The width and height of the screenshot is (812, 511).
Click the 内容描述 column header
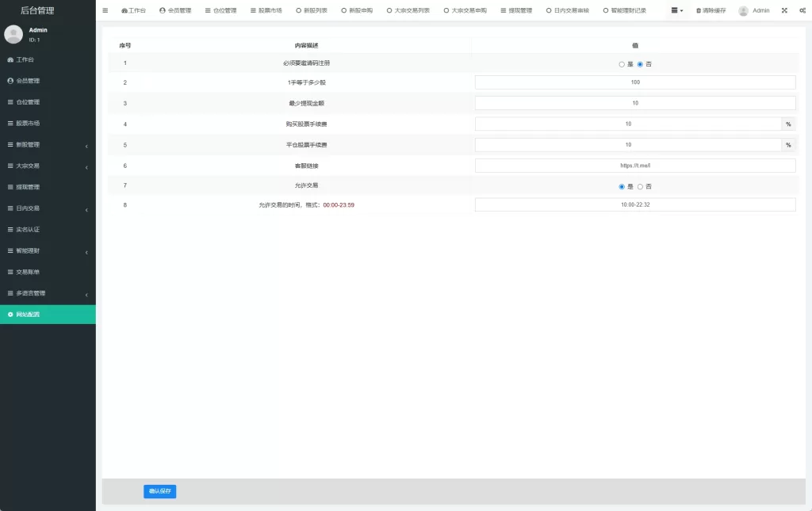tap(306, 45)
